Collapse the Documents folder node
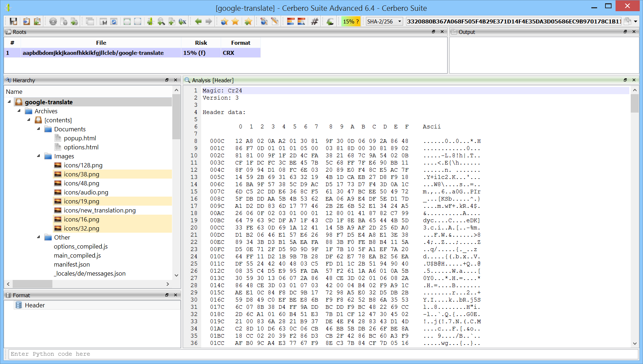The image size is (643, 364). point(39,129)
